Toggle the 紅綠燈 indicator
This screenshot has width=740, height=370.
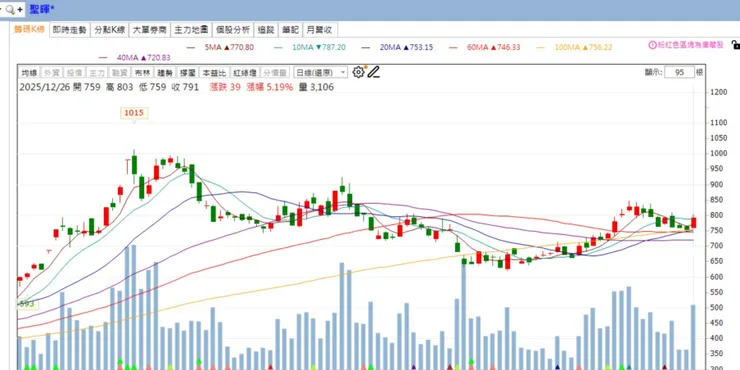[244, 73]
